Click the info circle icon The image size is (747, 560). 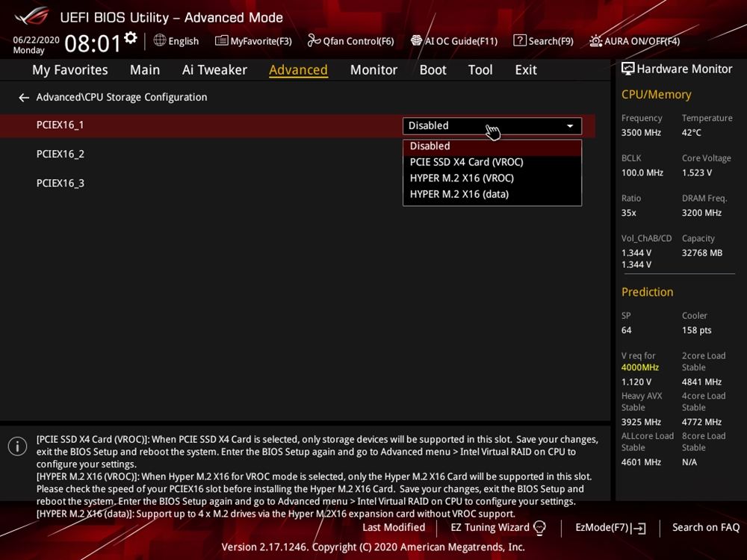(18, 447)
